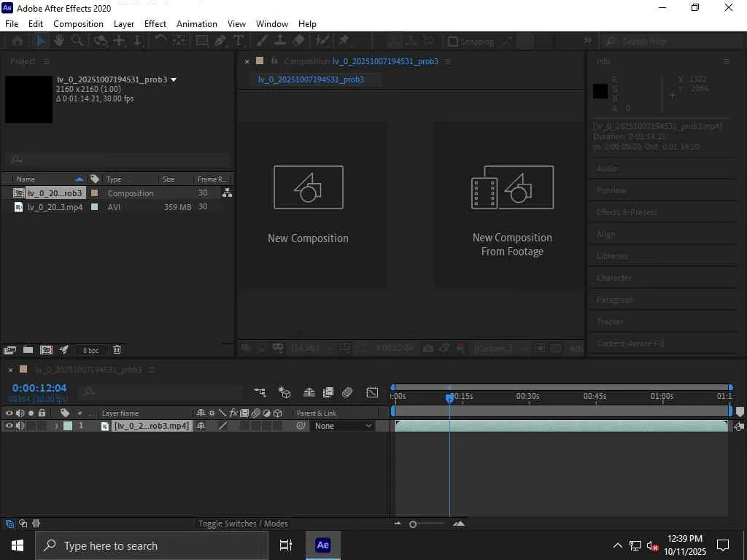Click Interpret Footage icon in Project panel
Image resolution: width=747 pixels, height=560 pixels.
[9, 350]
